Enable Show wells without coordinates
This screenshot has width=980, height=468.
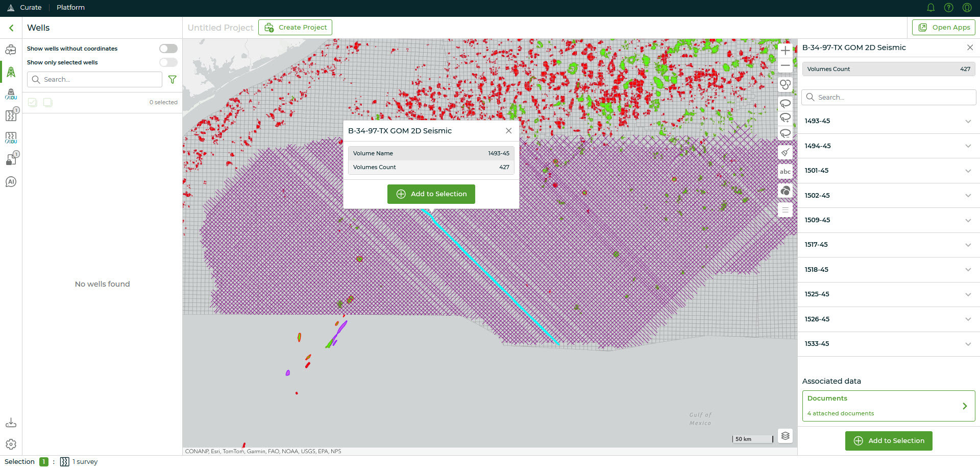pyautogui.click(x=167, y=48)
